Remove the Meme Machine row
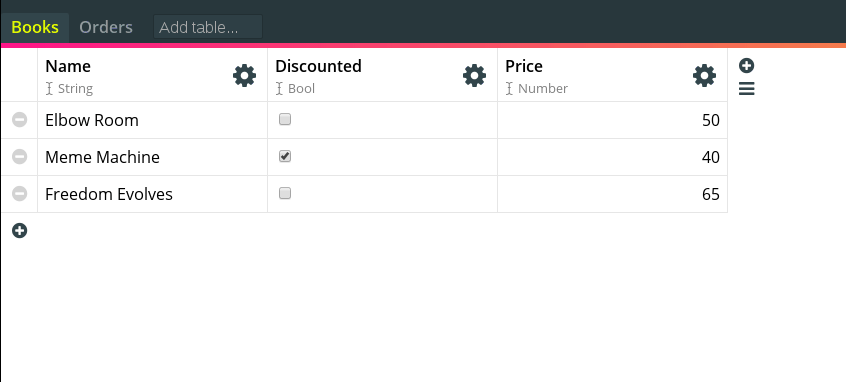The image size is (846, 382). pyautogui.click(x=19, y=157)
